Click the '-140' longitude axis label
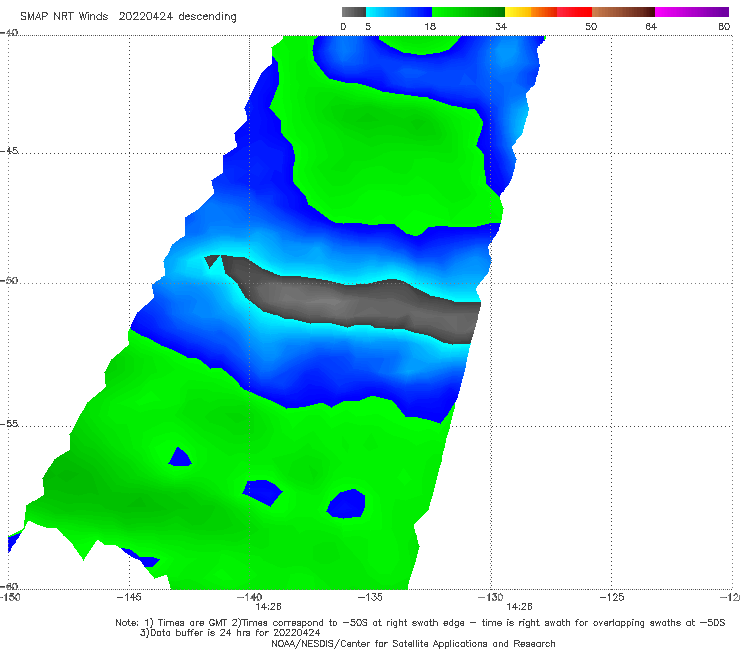 (249, 597)
